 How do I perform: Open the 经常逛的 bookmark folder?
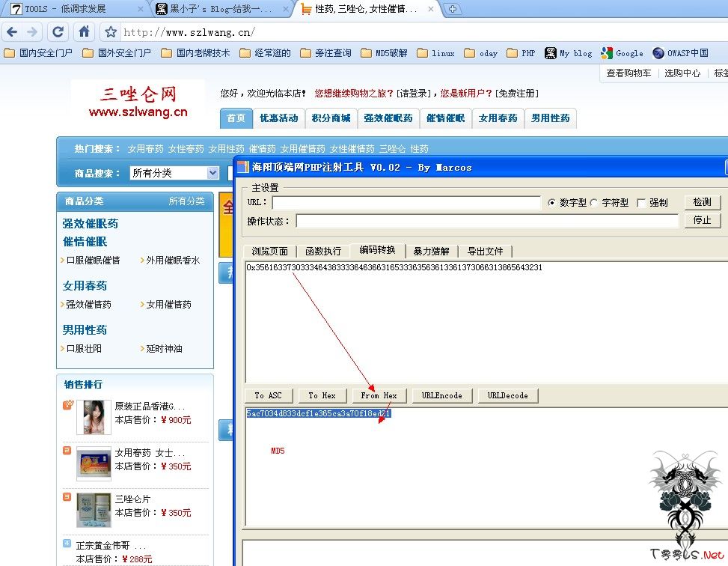(265, 53)
